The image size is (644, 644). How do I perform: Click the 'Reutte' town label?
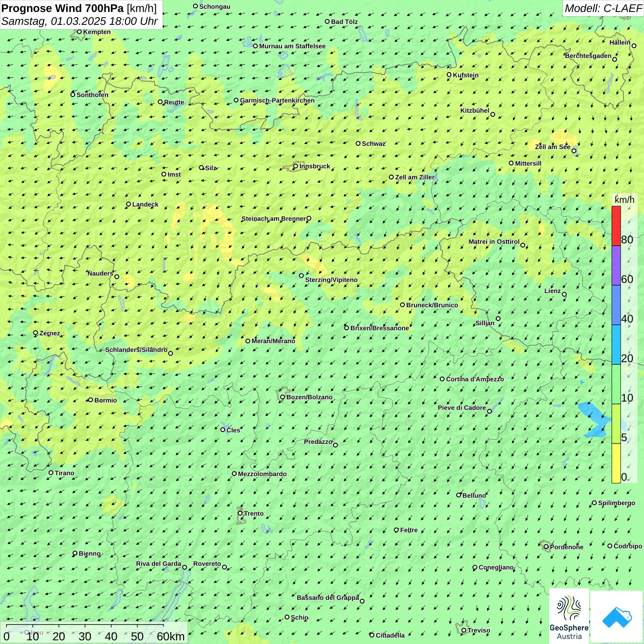pos(174,102)
